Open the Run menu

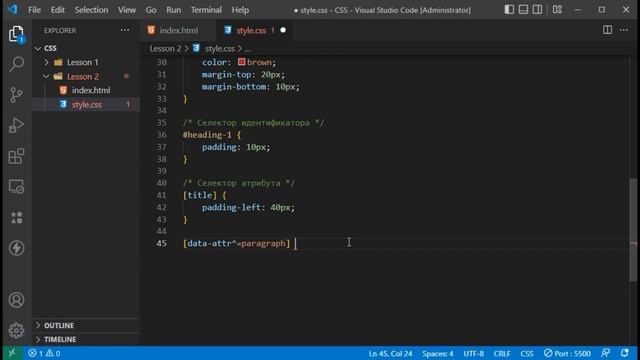coord(173,10)
